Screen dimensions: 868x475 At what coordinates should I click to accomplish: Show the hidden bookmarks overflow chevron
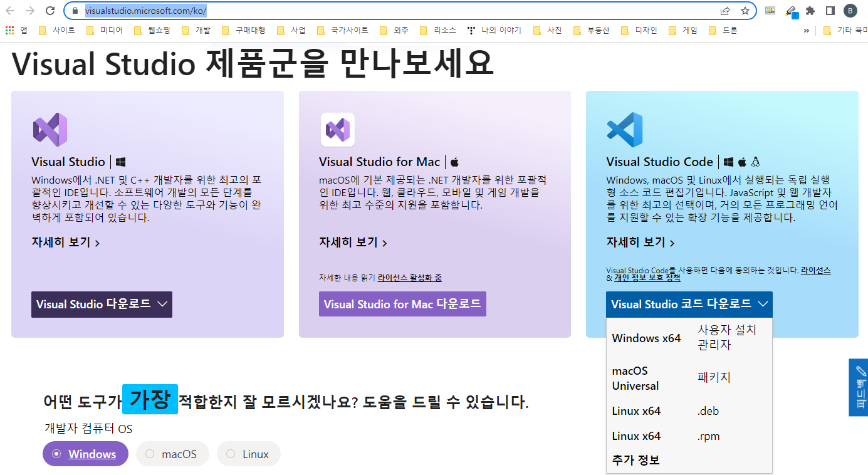pos(807,30)
